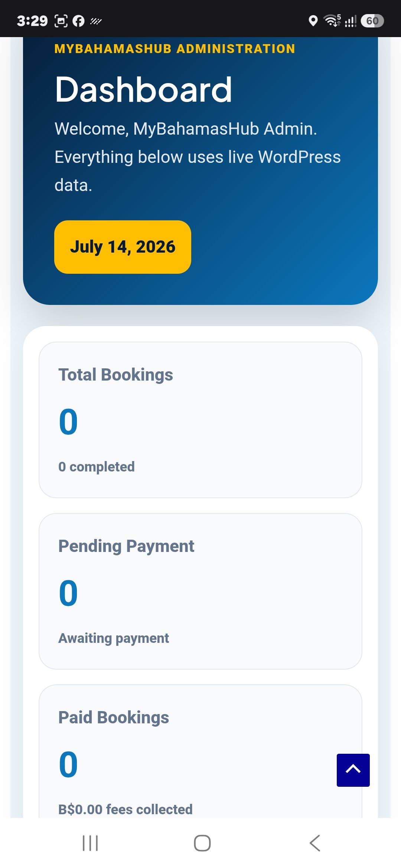
Task: Tap the 0 completed text
Action: click(x=97, y=467)
